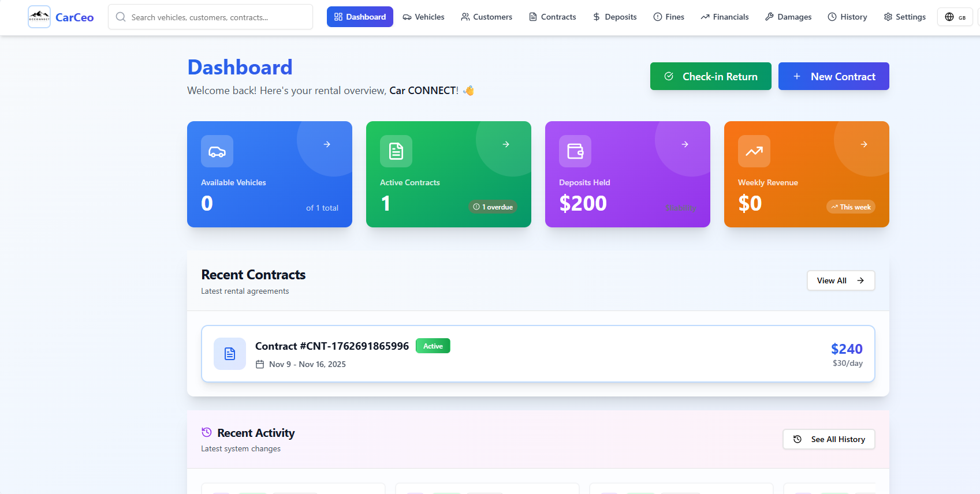980x494 pixels.
Task: Click the document icon on Active Contracts card
Action: [396, 151]
